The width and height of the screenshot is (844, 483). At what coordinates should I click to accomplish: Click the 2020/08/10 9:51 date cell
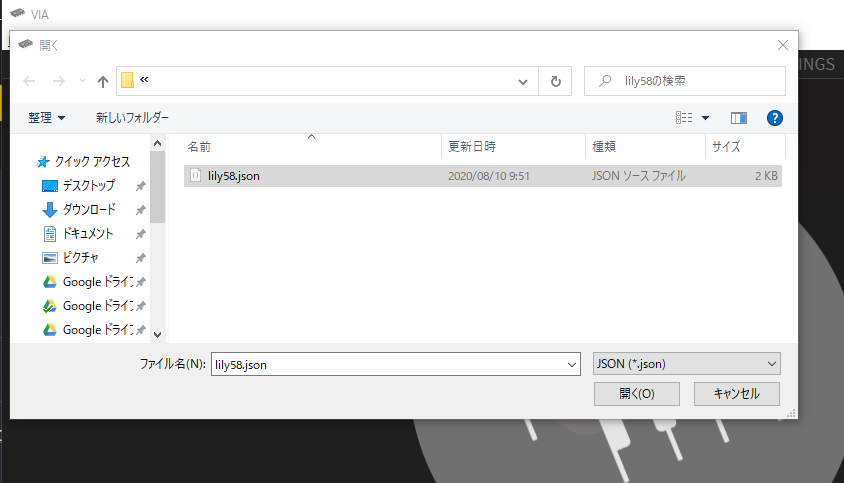click(489, 176)
